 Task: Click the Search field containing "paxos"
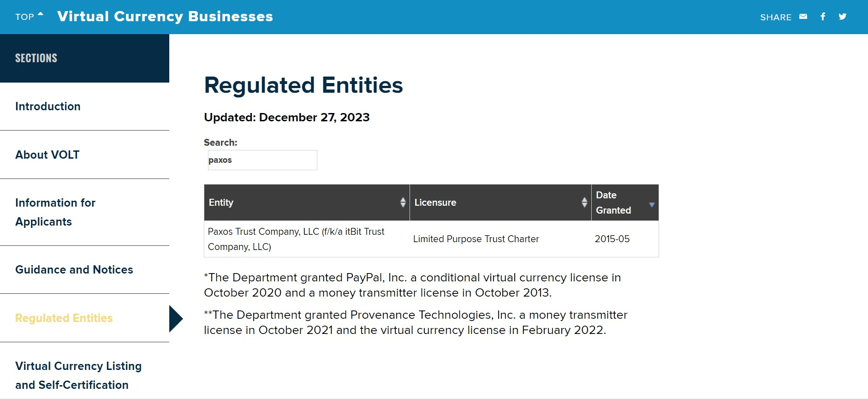click(262, 160)
